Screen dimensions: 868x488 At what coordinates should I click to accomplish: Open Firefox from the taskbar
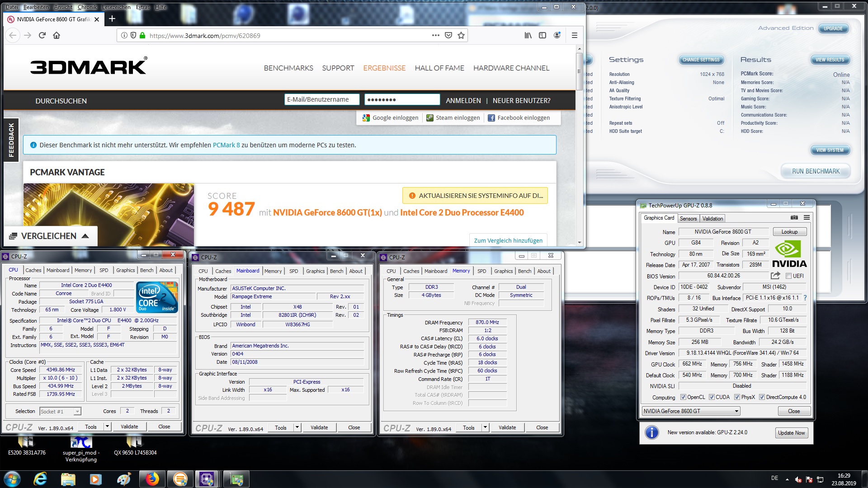[152, 479]
